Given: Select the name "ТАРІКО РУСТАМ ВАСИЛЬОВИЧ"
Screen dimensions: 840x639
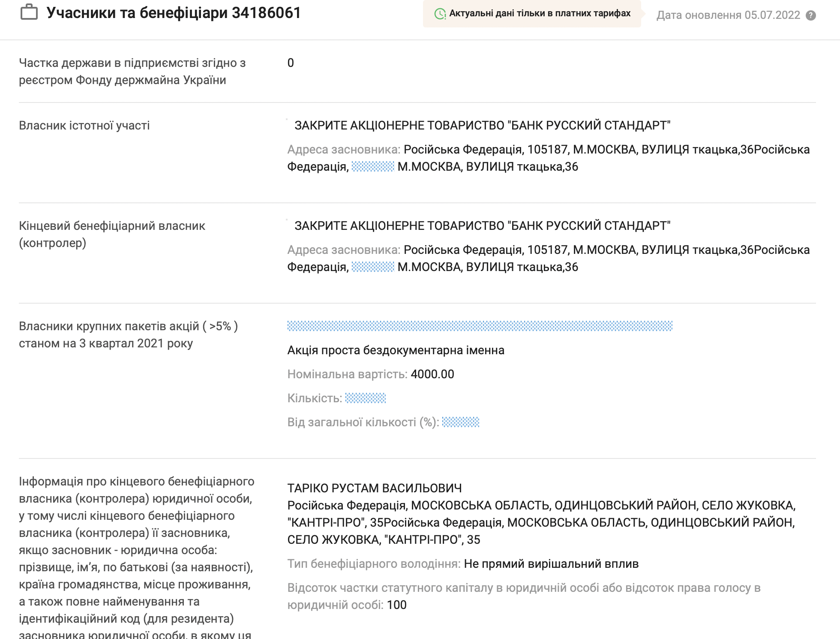Looking at the screenshot, I should click(x=375, y=488).
